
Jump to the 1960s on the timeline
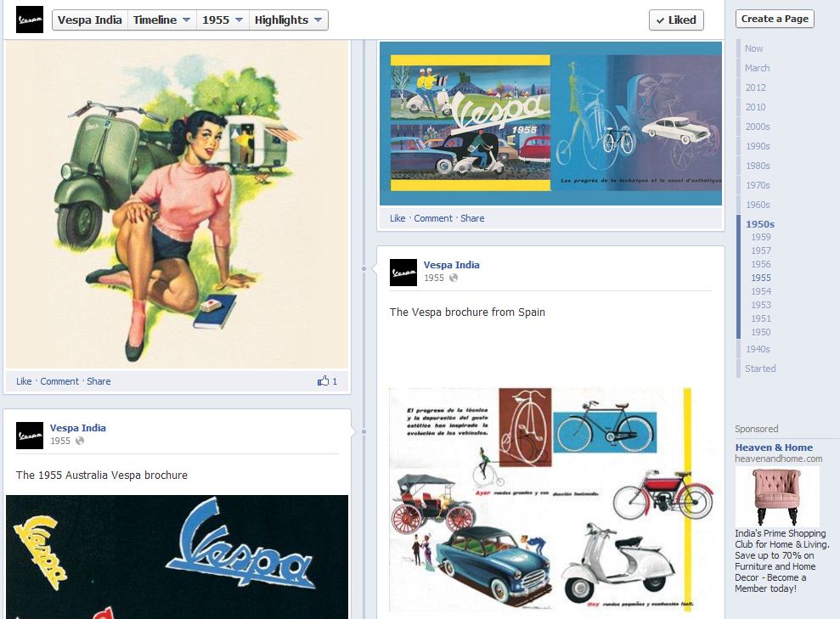pyautogui.click(x=758, y=205)
